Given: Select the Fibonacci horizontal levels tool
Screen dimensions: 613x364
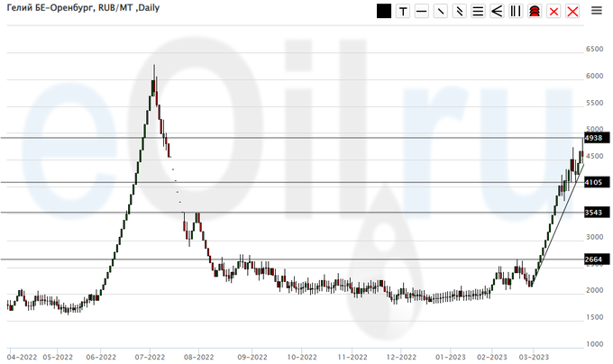Looking at the screenshot, I should coord(478,11).
